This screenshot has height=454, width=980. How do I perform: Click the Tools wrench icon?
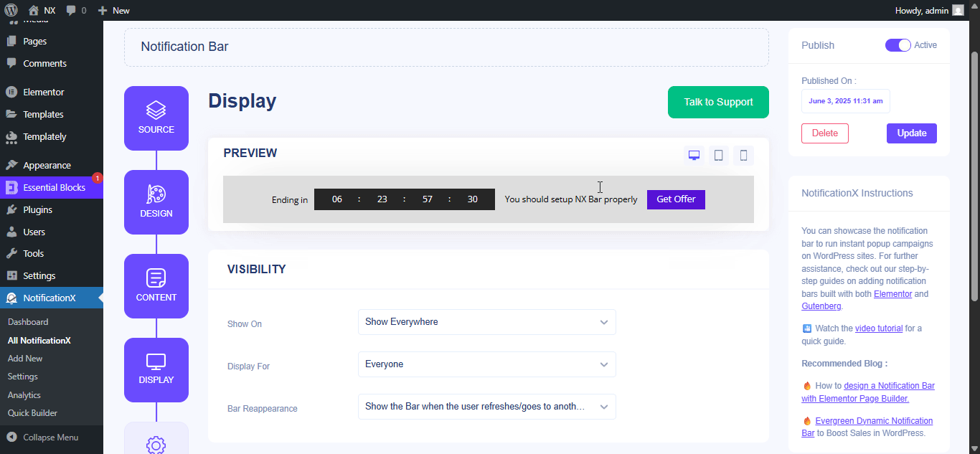coord(11,253)
